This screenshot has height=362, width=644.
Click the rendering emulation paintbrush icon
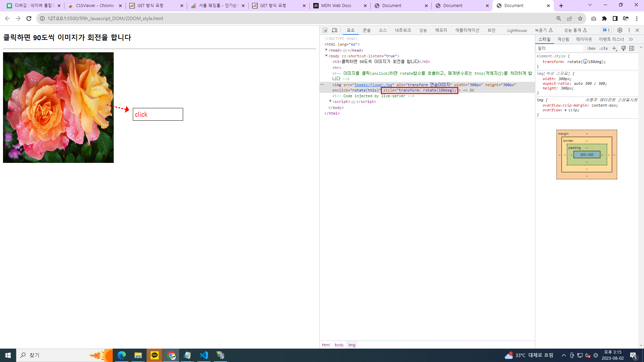click(624, 49)
